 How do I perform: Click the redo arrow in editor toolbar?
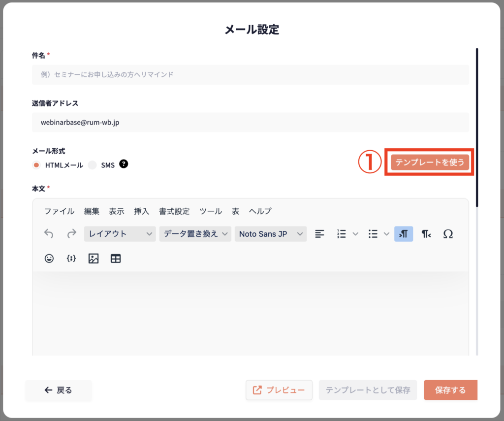click(x=72, y=234)
